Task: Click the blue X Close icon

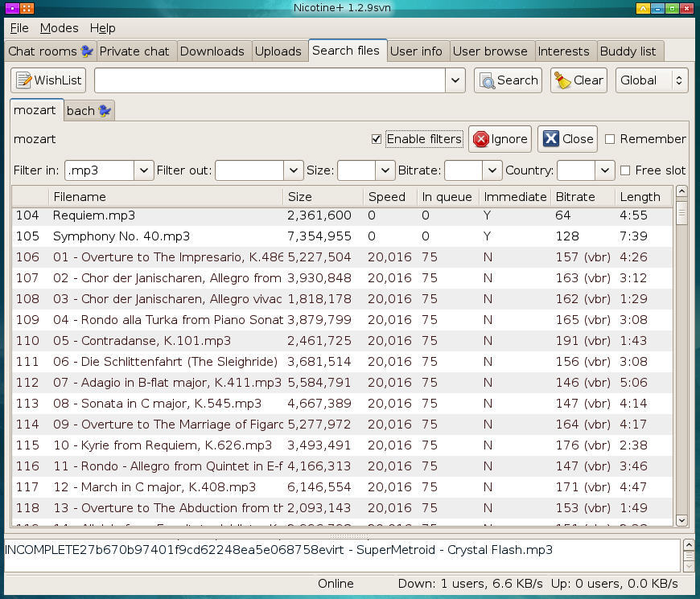Action: coord(552,138)
